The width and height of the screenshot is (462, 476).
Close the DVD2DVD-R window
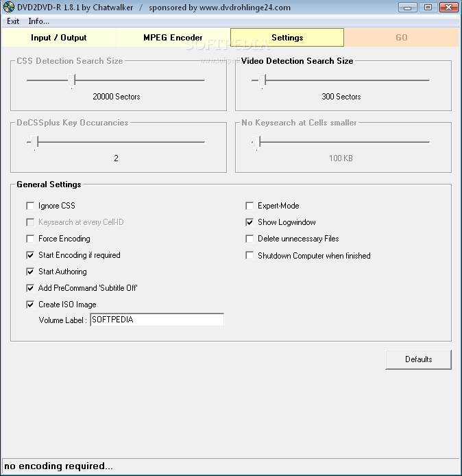(x=449, y=8)
